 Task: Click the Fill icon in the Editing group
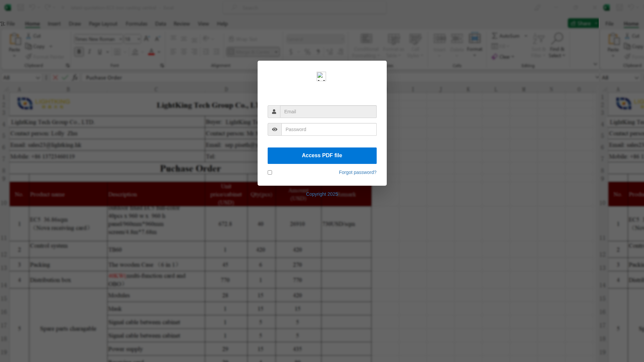pos(495,46)
